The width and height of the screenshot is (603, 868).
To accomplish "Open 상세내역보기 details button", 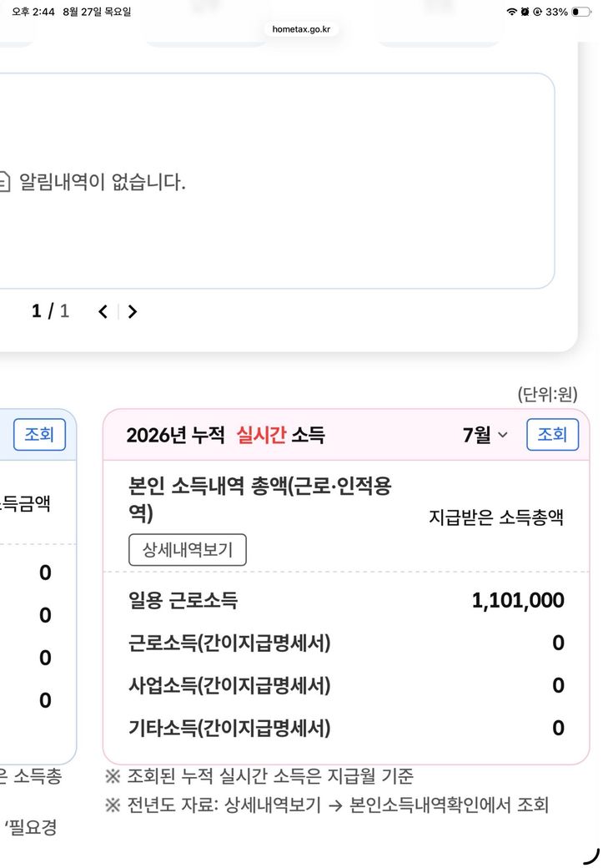I will (188, 550).
